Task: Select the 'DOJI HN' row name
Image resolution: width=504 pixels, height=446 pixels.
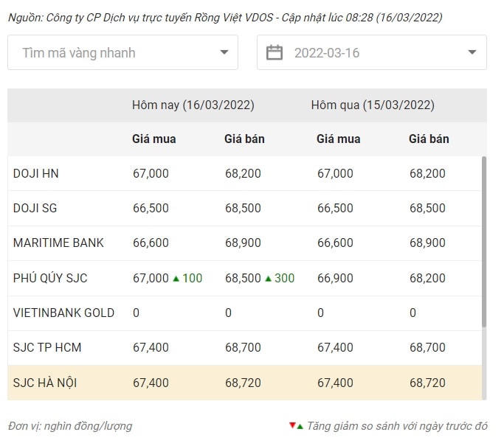Action: tap(35, 174)
